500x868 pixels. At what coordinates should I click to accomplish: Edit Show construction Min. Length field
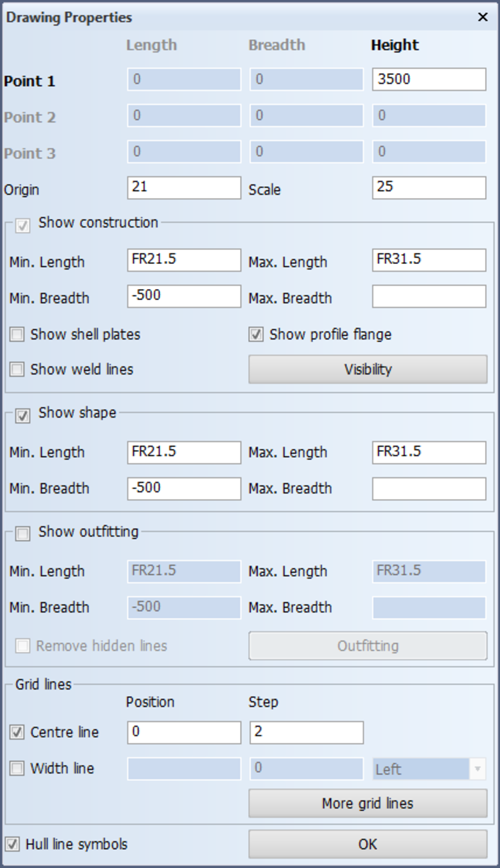click(x=184, y=260)
